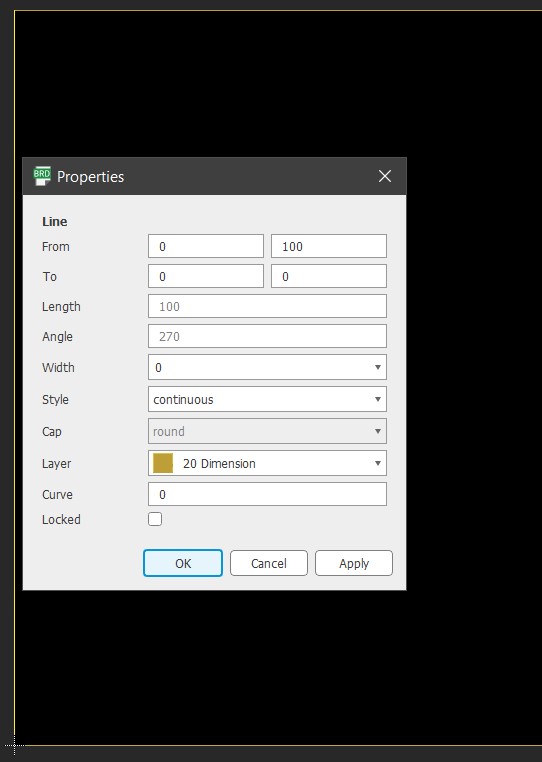Click the Angle field showing 270

coord(267,336)
